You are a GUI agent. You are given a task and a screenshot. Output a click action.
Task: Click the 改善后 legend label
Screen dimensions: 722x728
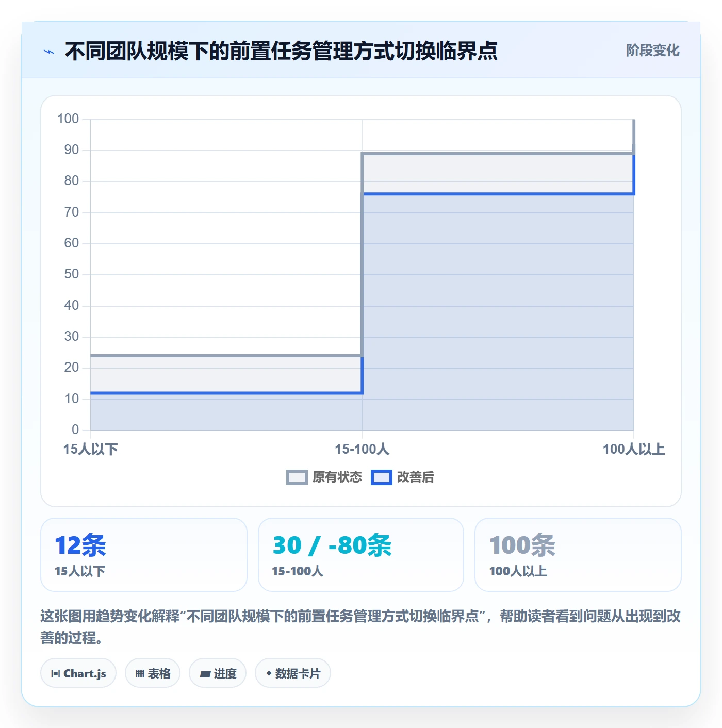416,477
